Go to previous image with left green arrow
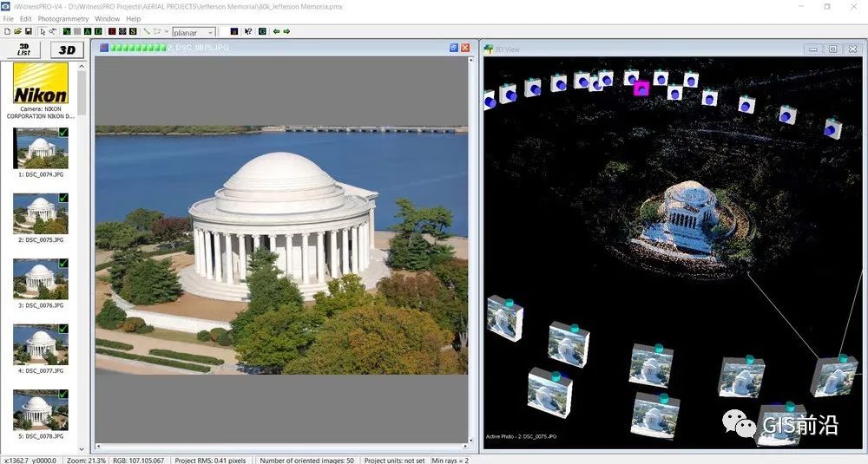Image resolution: width=868 pixels, height=464 pixels. coord(276,32)
